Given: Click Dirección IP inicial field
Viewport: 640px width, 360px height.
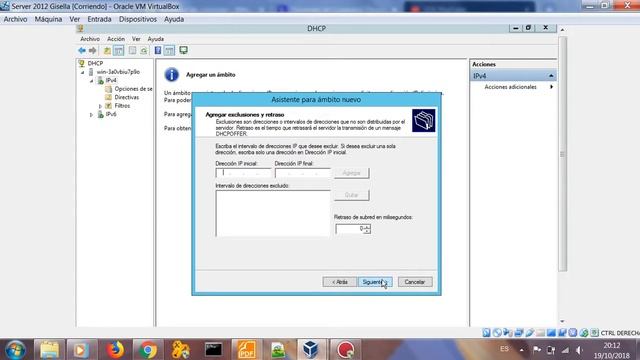Looking at the screenshot, I should pyautogui.click(x=243, y=173).
